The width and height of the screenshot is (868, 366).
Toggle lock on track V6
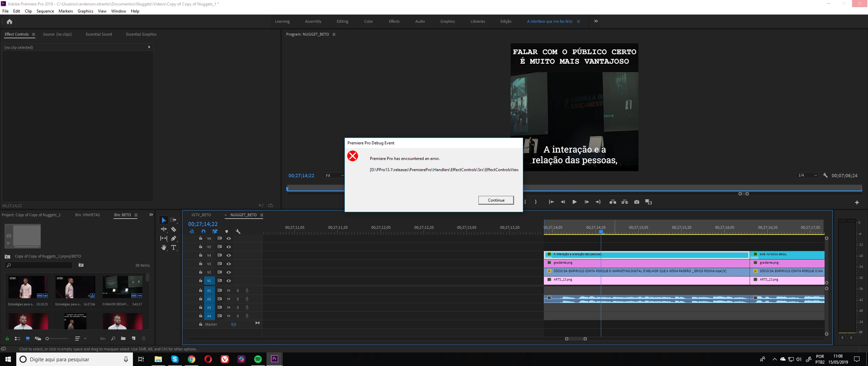tap(201, 238)
